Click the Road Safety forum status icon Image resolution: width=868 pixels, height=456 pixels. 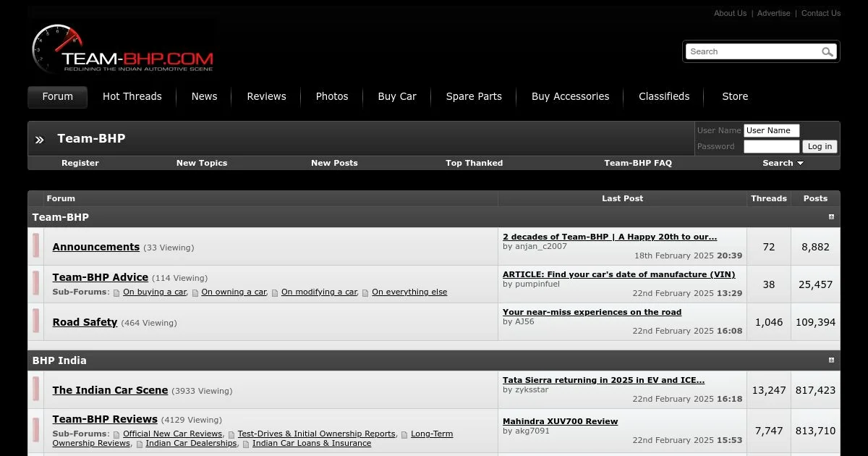35,321
